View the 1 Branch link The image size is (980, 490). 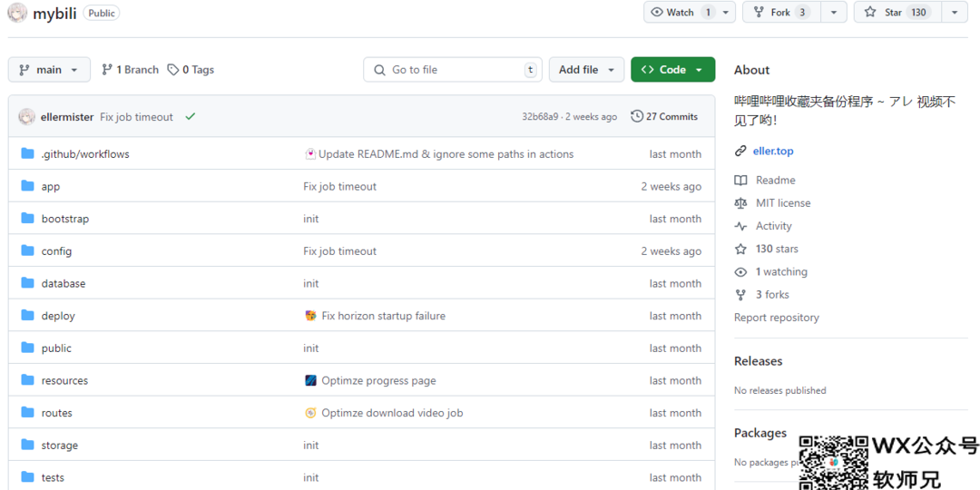[131, 69]
